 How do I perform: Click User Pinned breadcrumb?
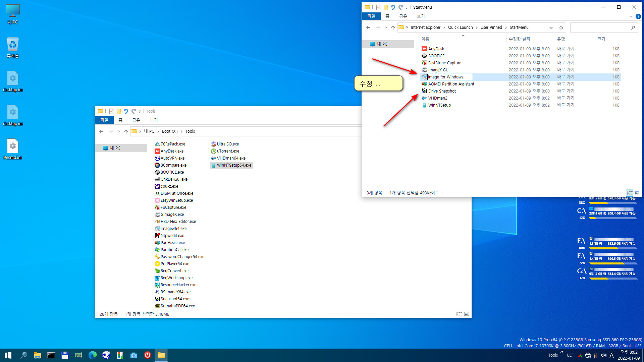[491, 27]
